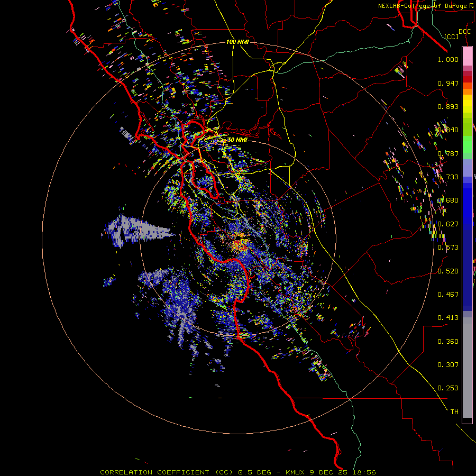The image size is (476, 476).
Task: Select the 0.627 legend value
Action: click(x=448, y=224)
